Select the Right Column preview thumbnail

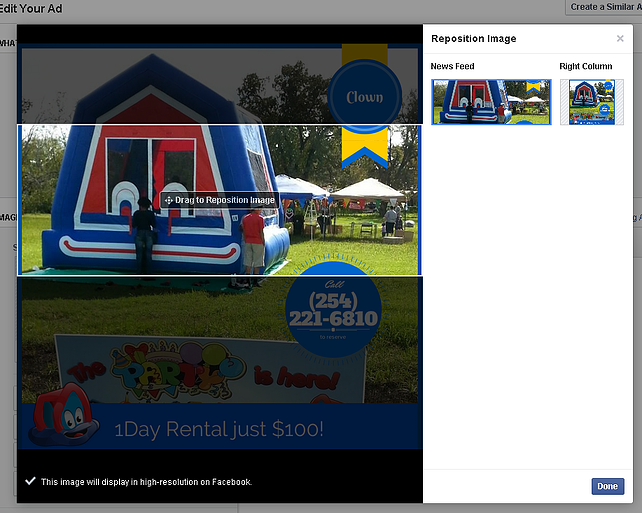pyautogui.click(x=592, y=102)
